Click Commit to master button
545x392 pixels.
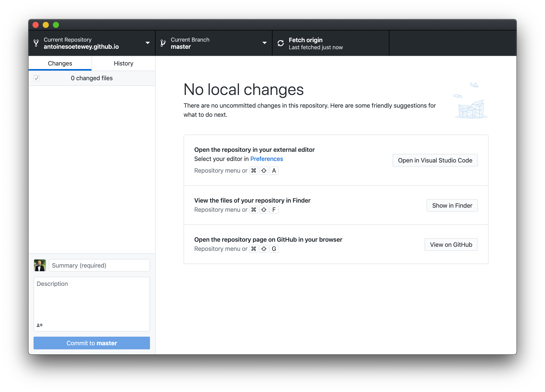point(92,342)
